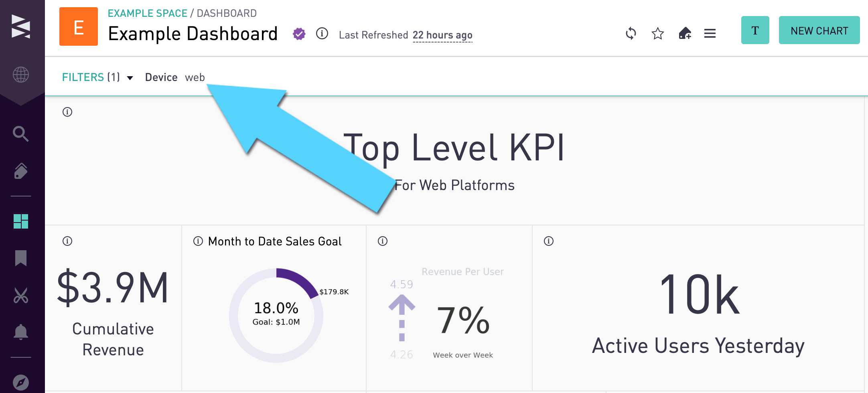Click the 18% sales goal donut gauge
The image size is (868, 393).
click(x=276, y=315)
